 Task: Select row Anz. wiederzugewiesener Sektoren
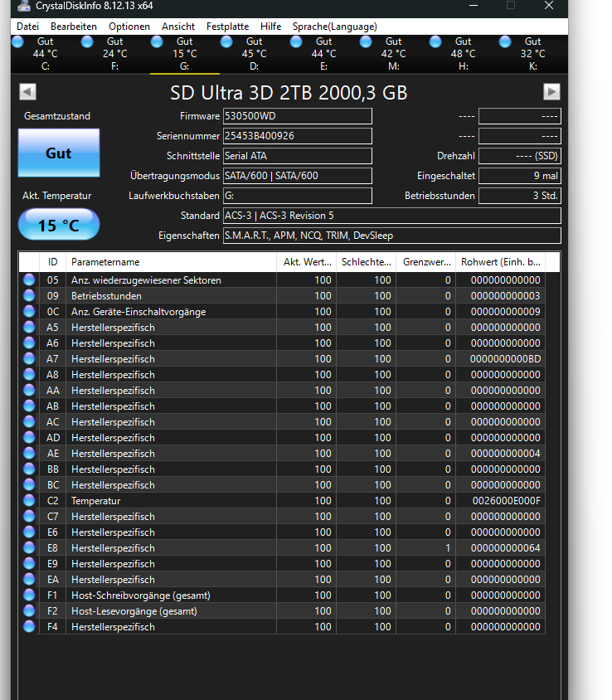coord(282,280)
